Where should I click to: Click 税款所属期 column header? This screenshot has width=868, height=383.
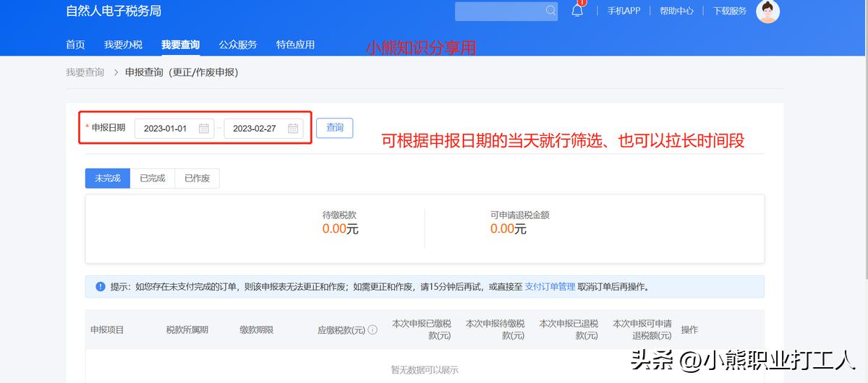[187, 330]
